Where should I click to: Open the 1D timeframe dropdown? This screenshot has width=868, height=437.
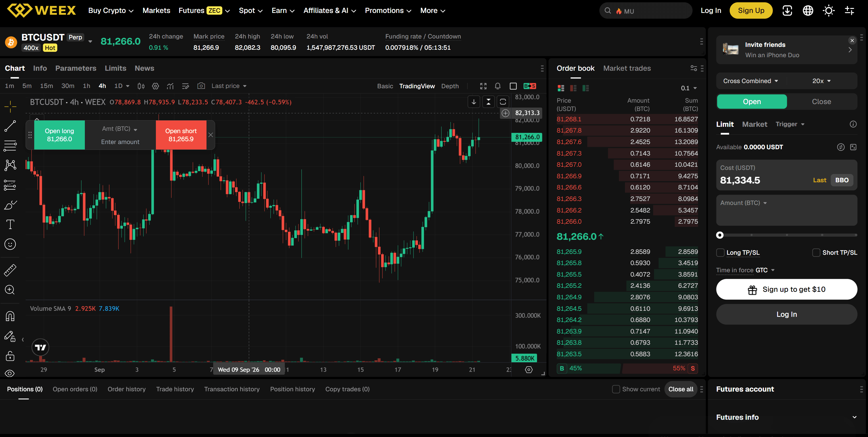122,86
